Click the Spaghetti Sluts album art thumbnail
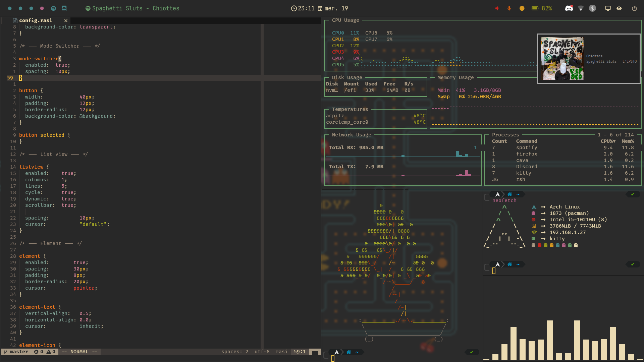The width and height of the screenshot is (644, 362). click(562, 59)
